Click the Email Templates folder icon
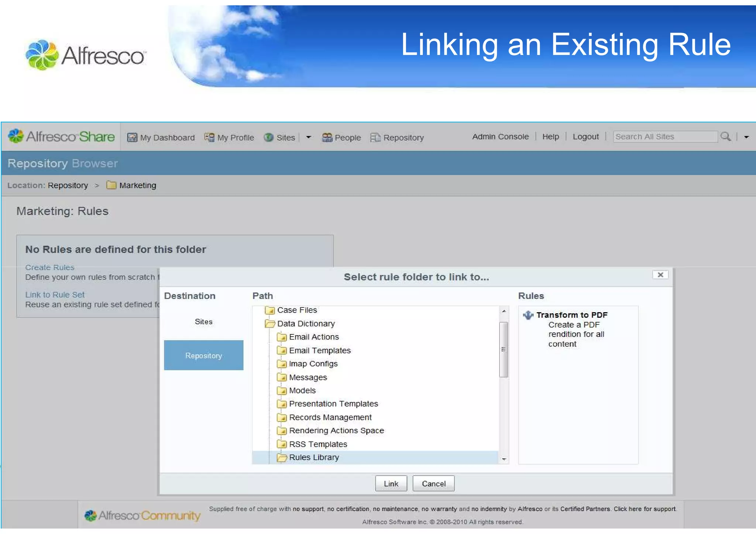The image size is (756, 534). [282, 350]
